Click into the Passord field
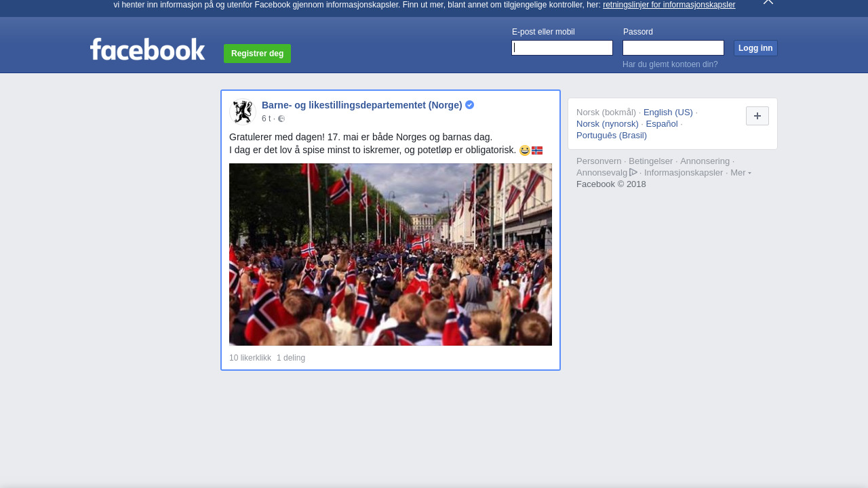Viewport: 868px width, 488px height. tap(673, 48)
